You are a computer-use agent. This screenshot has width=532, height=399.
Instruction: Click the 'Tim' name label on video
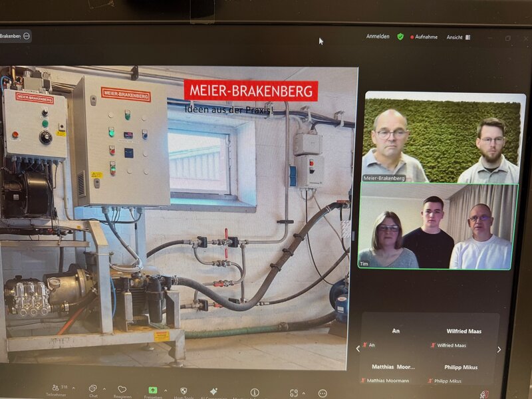(x=364, y=263)
